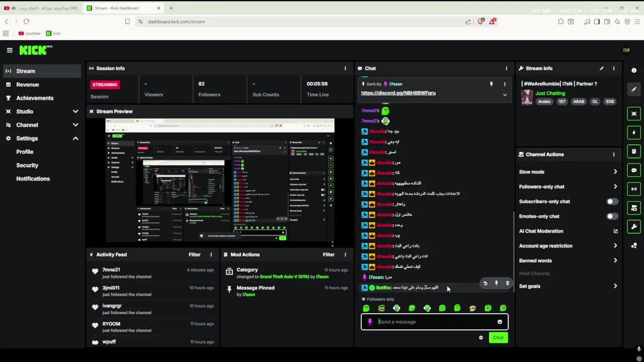Click the Stream Preview video thumbnail

click(x=220, y=182)
